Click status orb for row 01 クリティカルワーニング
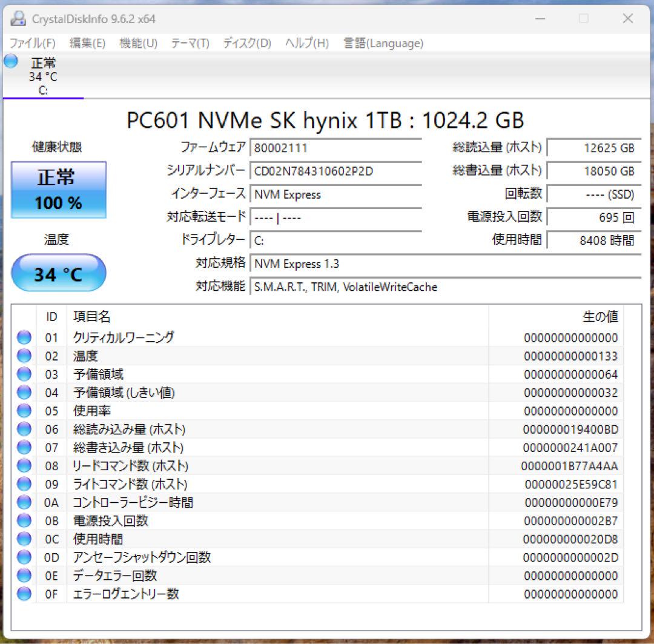 click(24, 337)
